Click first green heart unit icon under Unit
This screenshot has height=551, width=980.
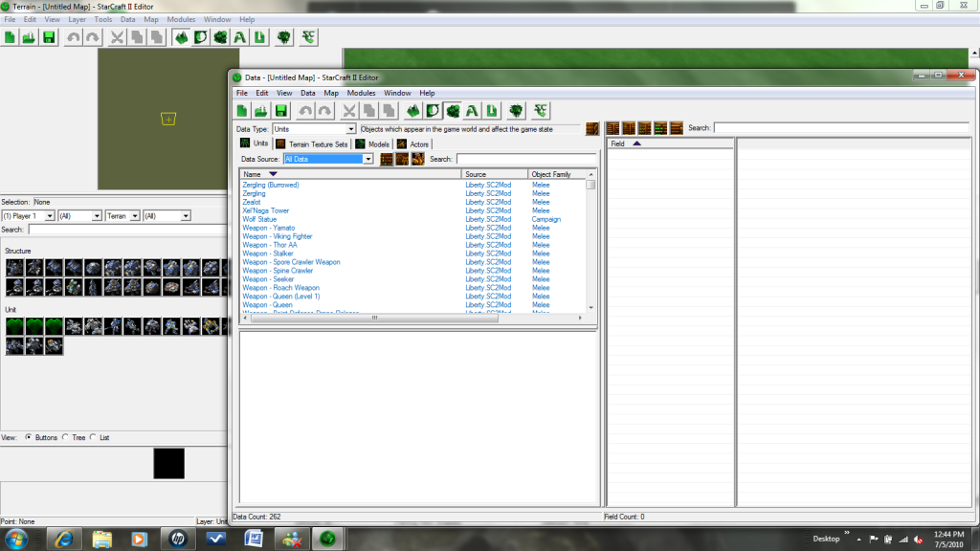click(15, 326)
